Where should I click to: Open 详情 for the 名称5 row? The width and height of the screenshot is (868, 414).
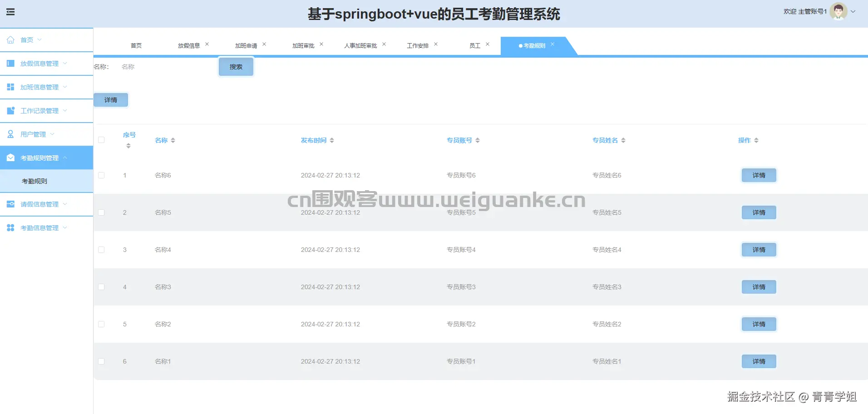759,212
